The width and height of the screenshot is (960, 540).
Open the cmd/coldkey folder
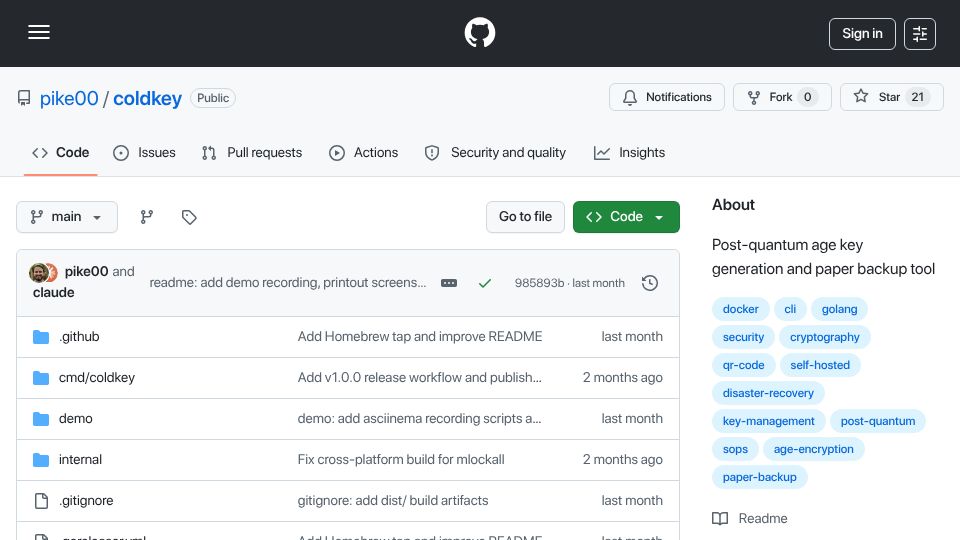(97, 378)
